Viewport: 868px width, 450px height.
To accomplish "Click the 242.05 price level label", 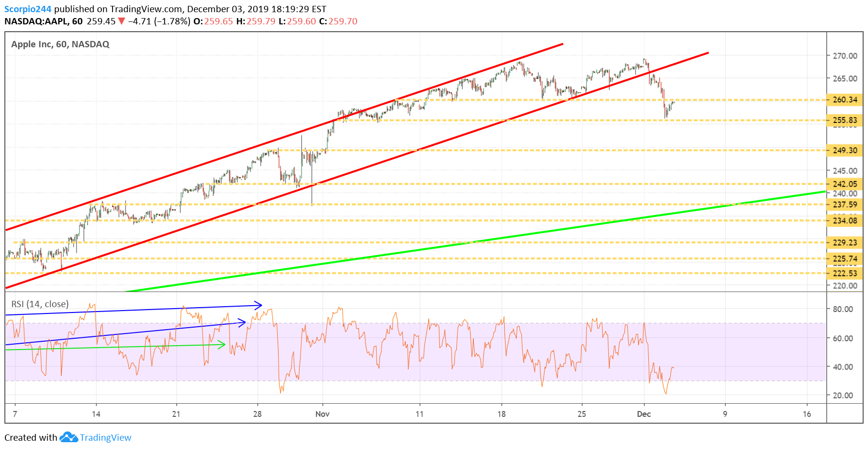I will 845,184.
